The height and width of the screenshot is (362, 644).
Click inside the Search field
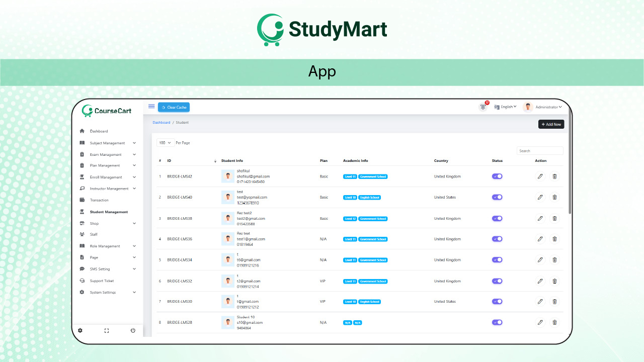539,150
